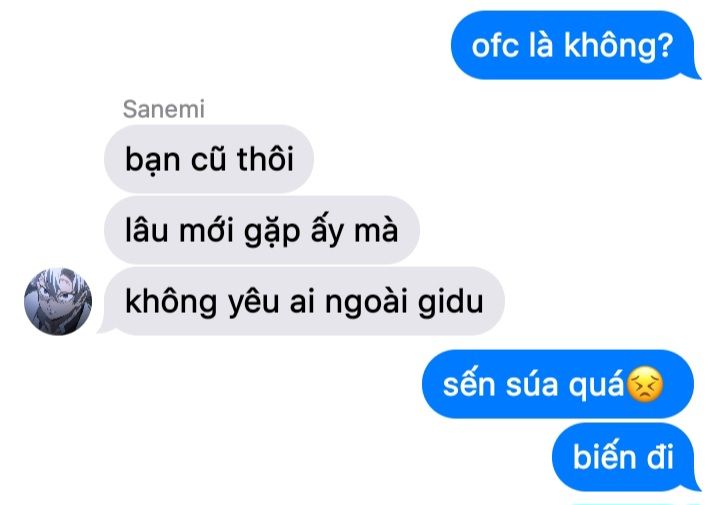Image resolution: width=720 pixels, height=505 pixels.
Task: Click the word 'mà' in the second grey bubble
Action: pyautogui.click(x=376, y=231)
